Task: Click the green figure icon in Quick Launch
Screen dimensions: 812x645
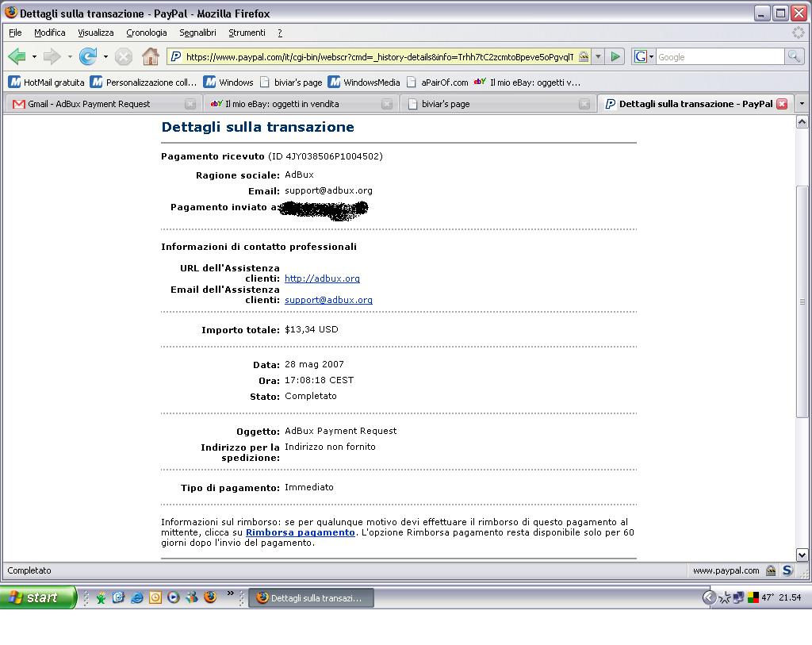Action: (101, 598)
